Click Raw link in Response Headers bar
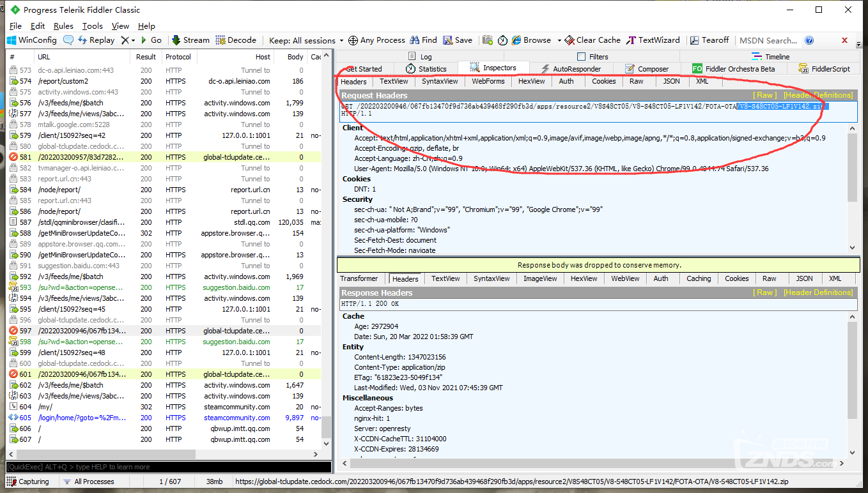The width and height of the screenshot is (868, 493). click(766, 292)
